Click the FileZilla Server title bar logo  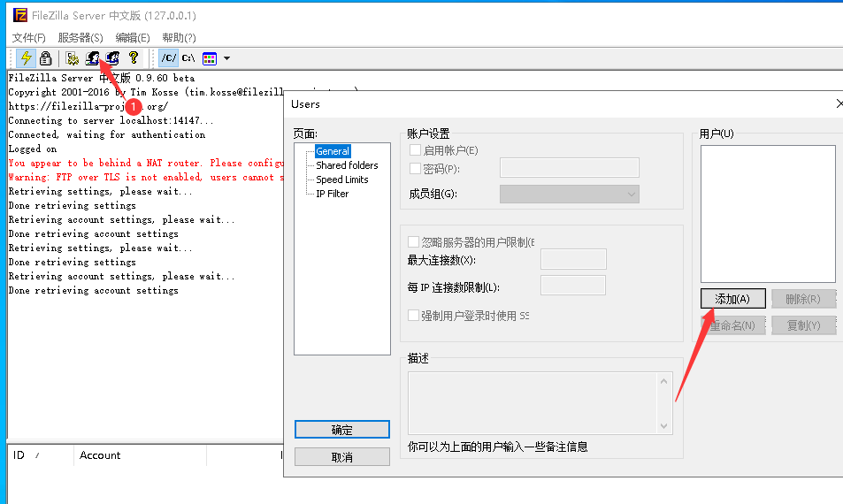tap(20, 15)
